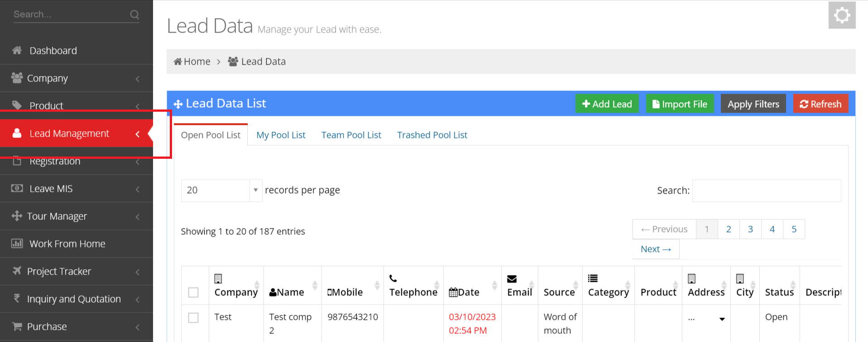The height and width of the screenshot is (342, 868).
Task: Open the Trashed Pool List tab
Action: (432, 135)
